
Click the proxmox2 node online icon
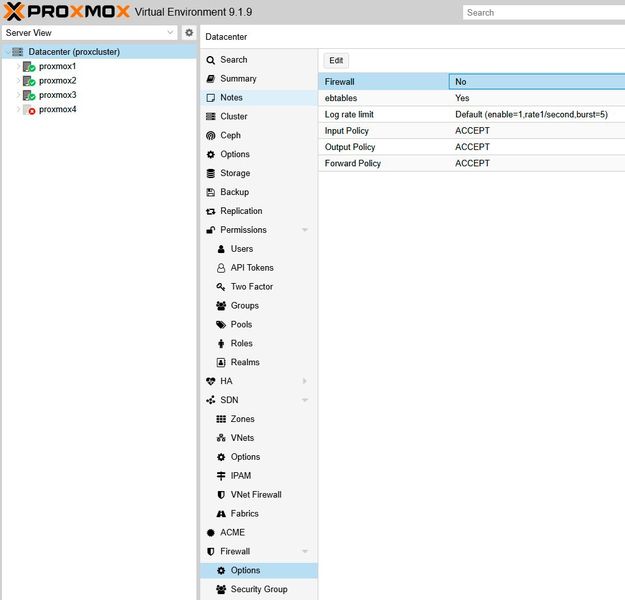point(29,81)
